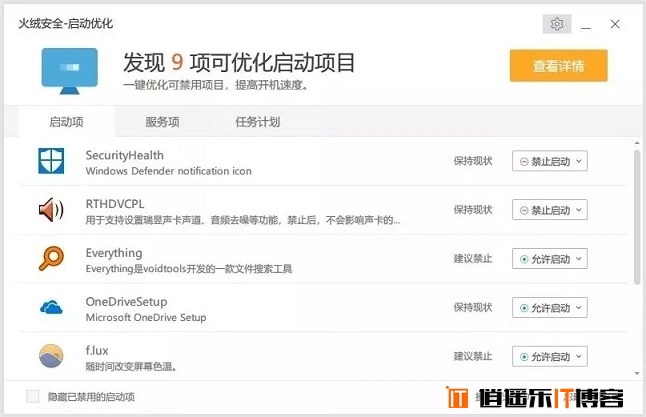Viewport: 646px width, 417px height.
Task: Click f.lux 随时间改变屏幕色温 description
Action: [x=131, y=367]
